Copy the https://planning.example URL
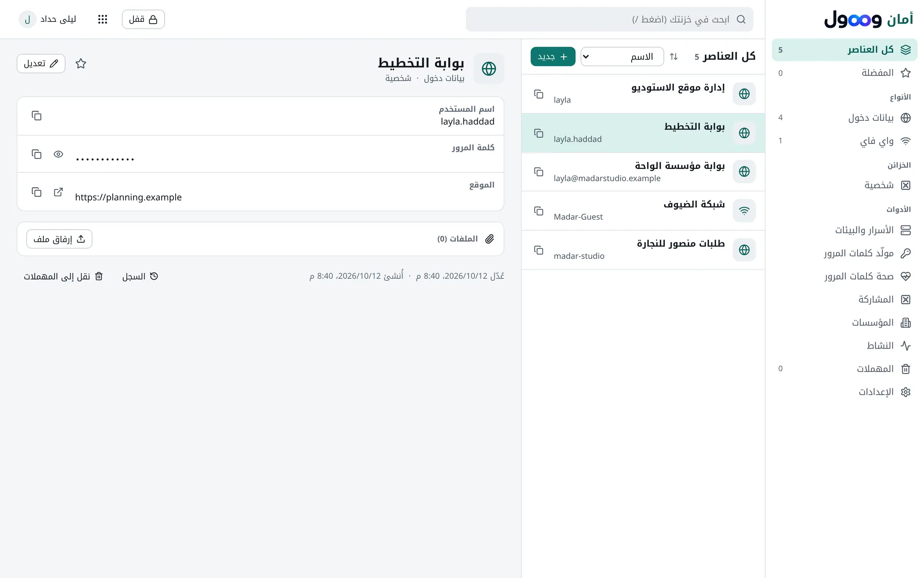Image resolution: width=924 pixels, height=578 pixels. (x=37, y=192)
